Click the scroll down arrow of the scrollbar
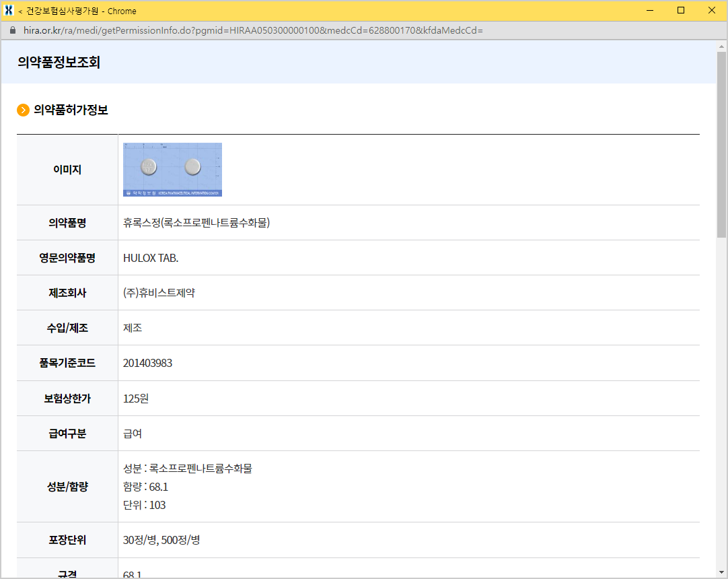Viewport: 728px width, 579px height. (x=721, y=572)
